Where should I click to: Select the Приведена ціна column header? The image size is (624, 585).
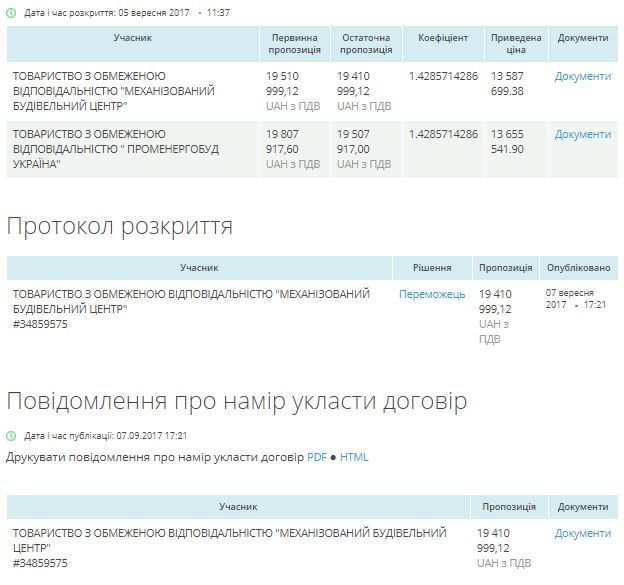[x=516, y=44]
